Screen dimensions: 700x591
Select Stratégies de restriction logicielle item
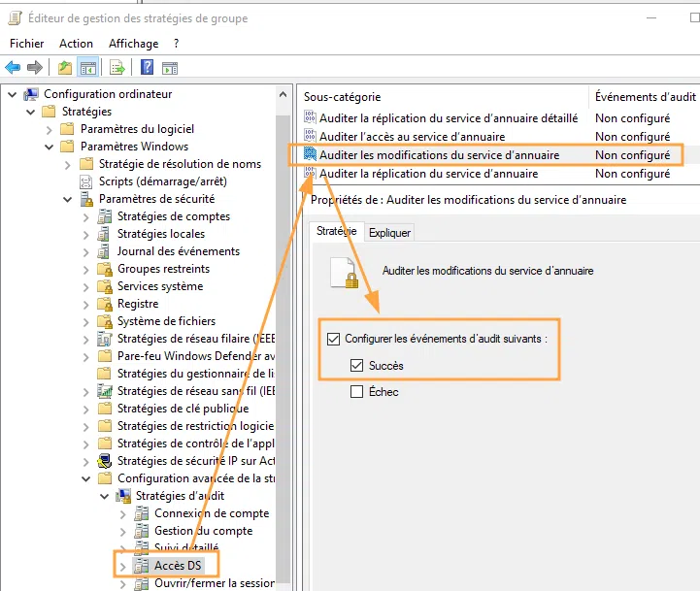tap(195, 426)
